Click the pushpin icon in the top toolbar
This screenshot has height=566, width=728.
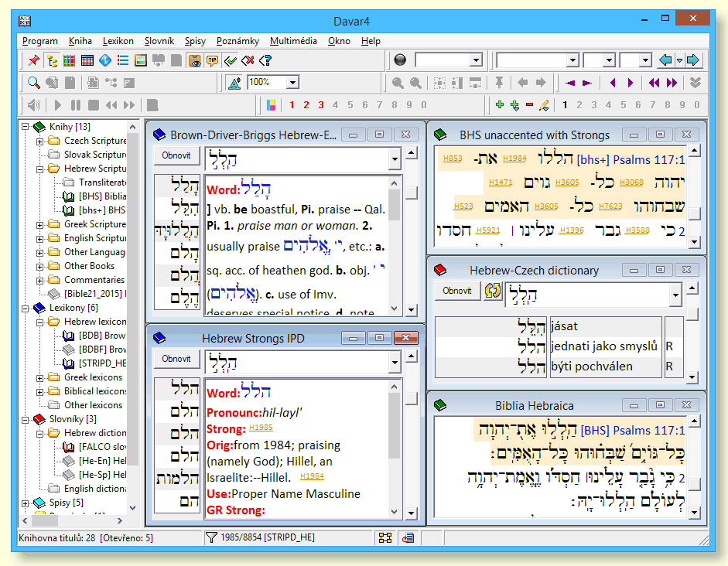pos(33,60)
